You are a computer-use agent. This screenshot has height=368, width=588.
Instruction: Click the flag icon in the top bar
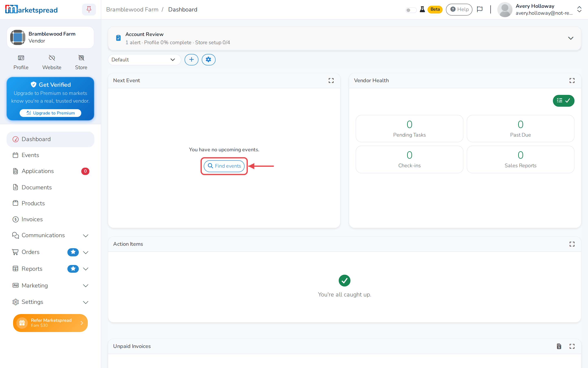[x=480, y=9]
